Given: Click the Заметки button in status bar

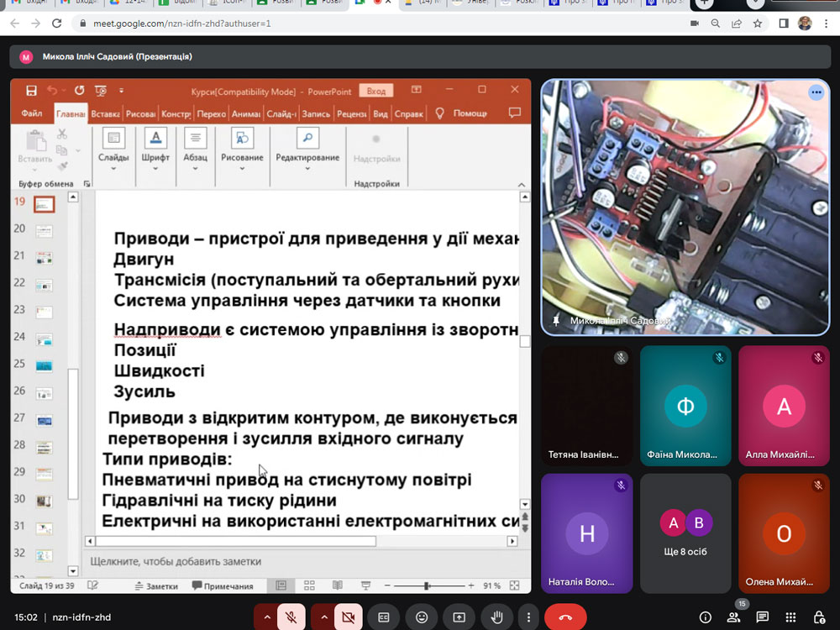Looking at the screenshot, I should coord(156,585).
